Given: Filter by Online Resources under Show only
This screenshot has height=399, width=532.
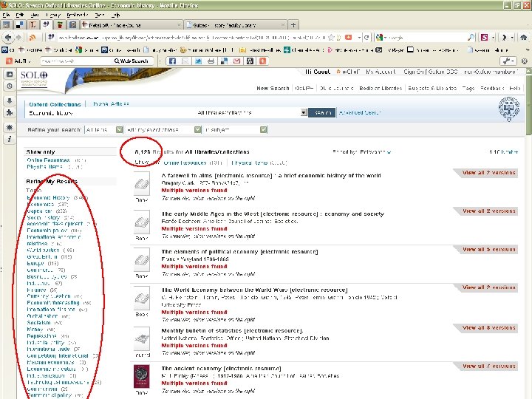Looking at the screenshot, I should tap(48, 160).
